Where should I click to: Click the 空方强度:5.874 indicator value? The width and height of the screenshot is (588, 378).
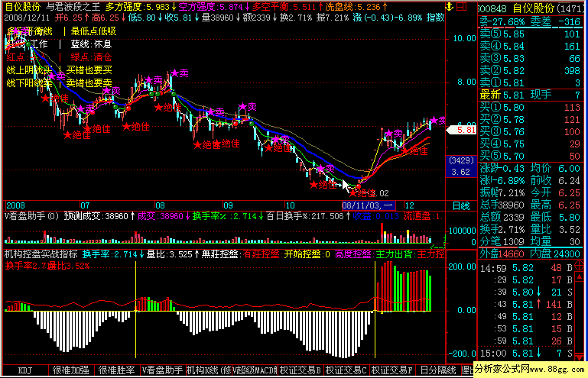coord(214,7)
